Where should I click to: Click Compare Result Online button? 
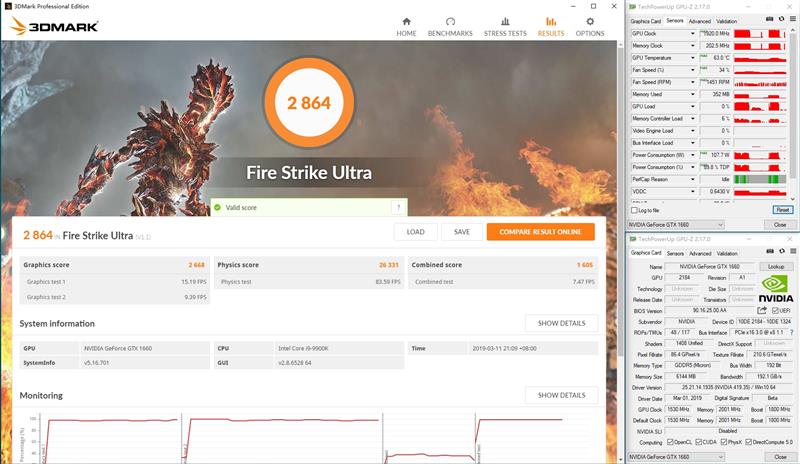(x=540, y=232)
